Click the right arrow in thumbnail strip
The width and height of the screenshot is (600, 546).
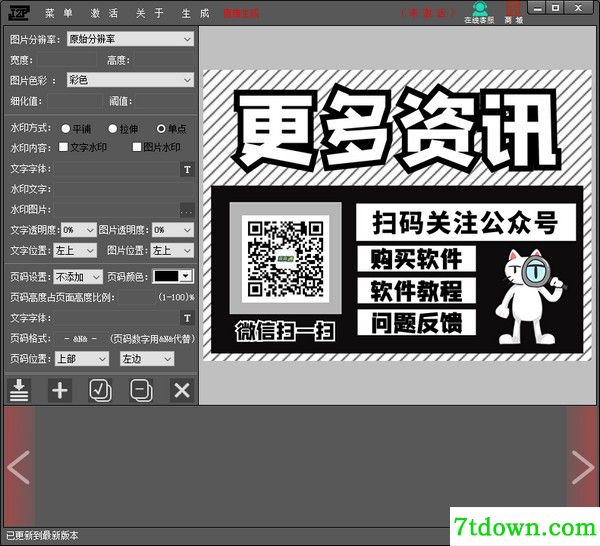[582, 467]
